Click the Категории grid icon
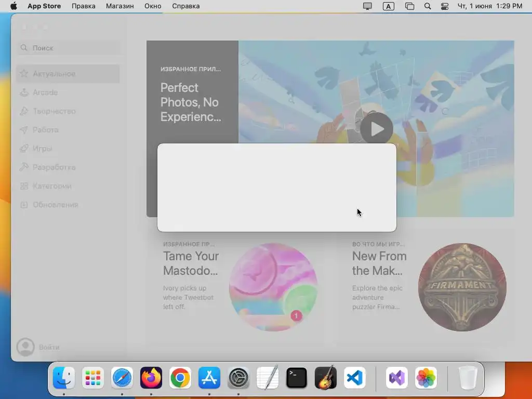 (x=24, y=186)
